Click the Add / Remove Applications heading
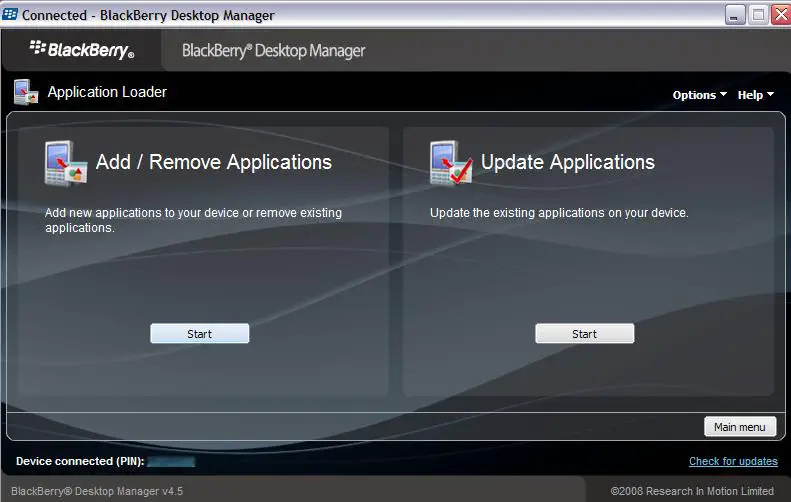The width and height of the screenshot is (791, 502). (214, 162)
